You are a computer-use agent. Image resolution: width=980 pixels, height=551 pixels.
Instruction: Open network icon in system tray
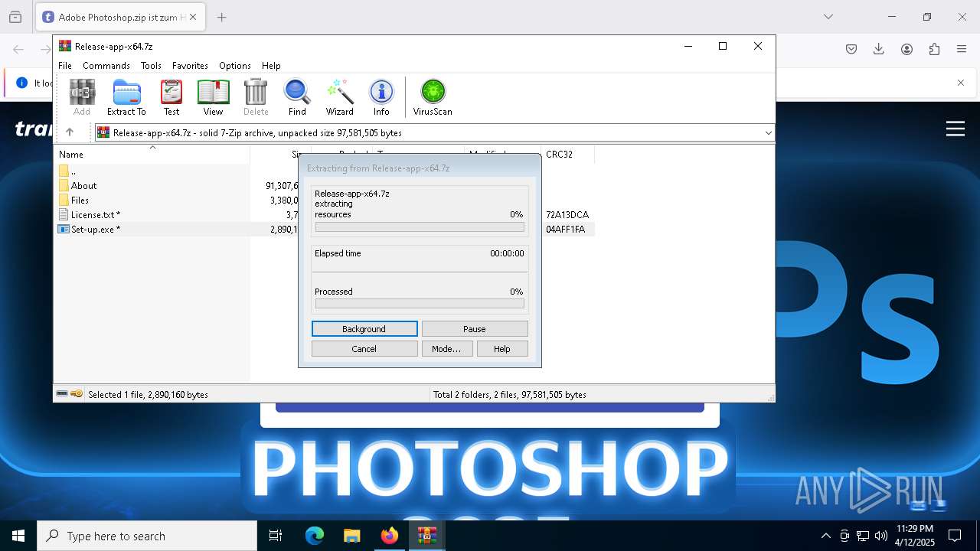click(x=863, y=536)
